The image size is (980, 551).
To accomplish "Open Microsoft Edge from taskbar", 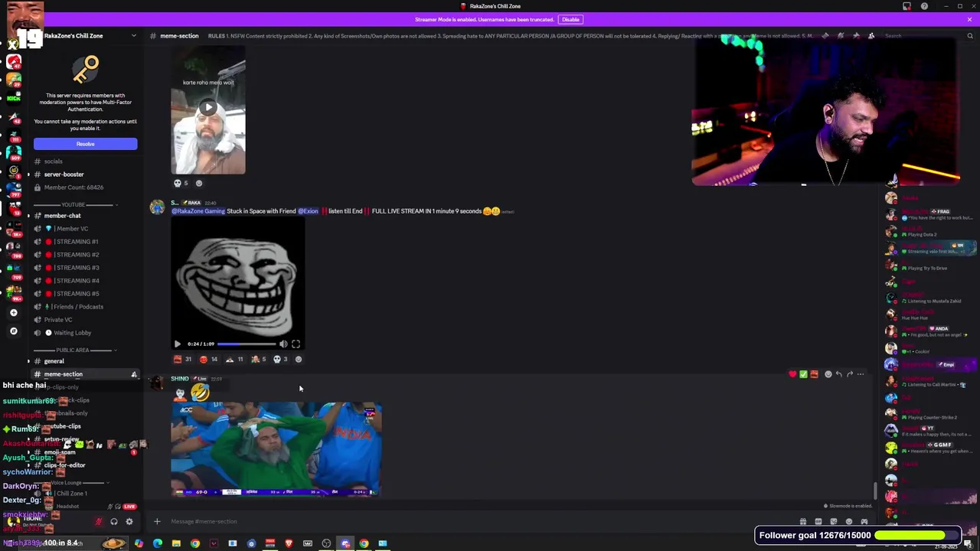I will click(158, 543).
